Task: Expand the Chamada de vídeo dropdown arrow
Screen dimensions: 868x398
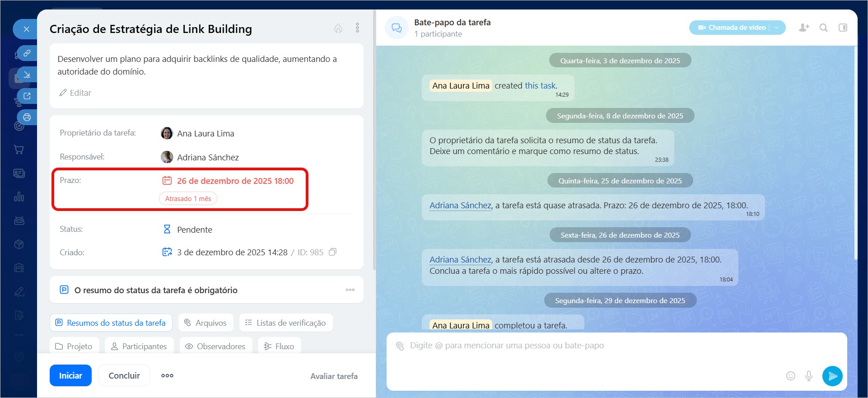Action: 777,28
